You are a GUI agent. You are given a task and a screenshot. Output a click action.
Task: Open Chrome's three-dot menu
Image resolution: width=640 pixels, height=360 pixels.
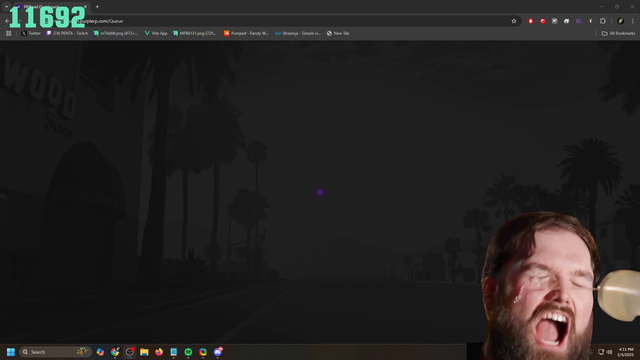click(x=633, y=21)
